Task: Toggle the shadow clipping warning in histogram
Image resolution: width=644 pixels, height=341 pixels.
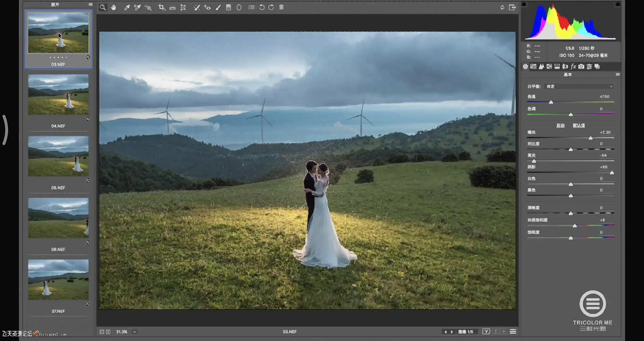Action: pos(524,4)
